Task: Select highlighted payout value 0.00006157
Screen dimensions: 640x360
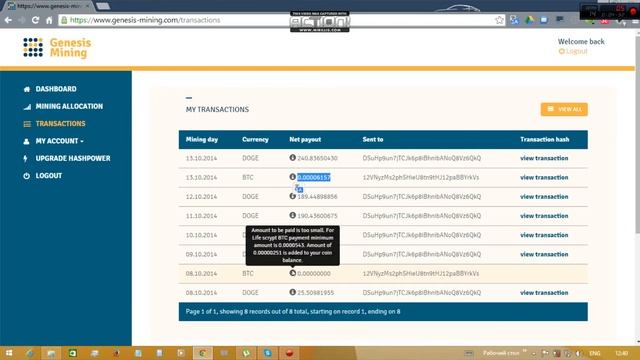Action: 313,178
